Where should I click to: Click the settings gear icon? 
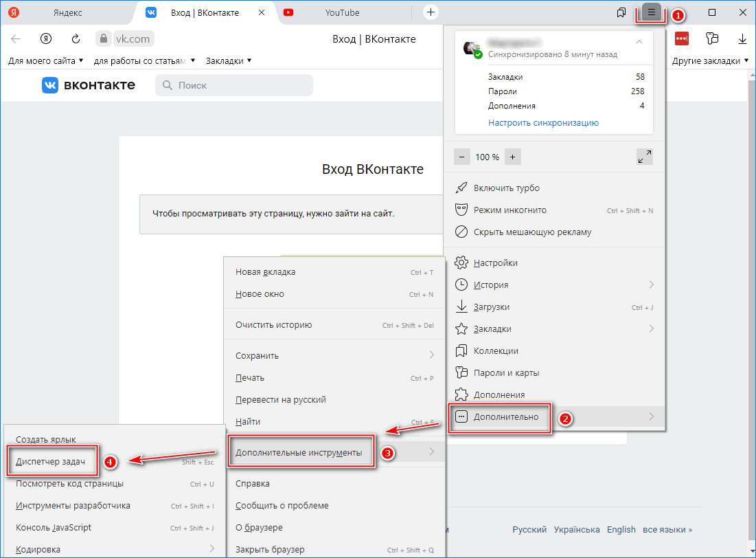click(x=461, y=263)
